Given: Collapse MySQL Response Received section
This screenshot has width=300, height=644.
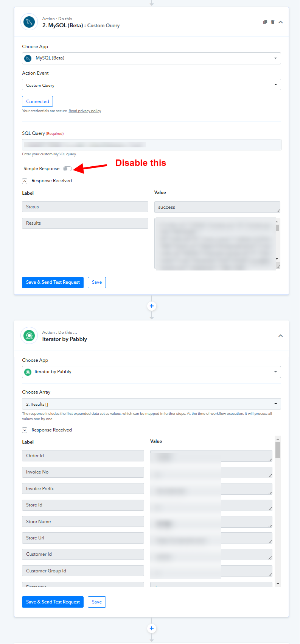Looking at the screenshot, I should [25, 181].
